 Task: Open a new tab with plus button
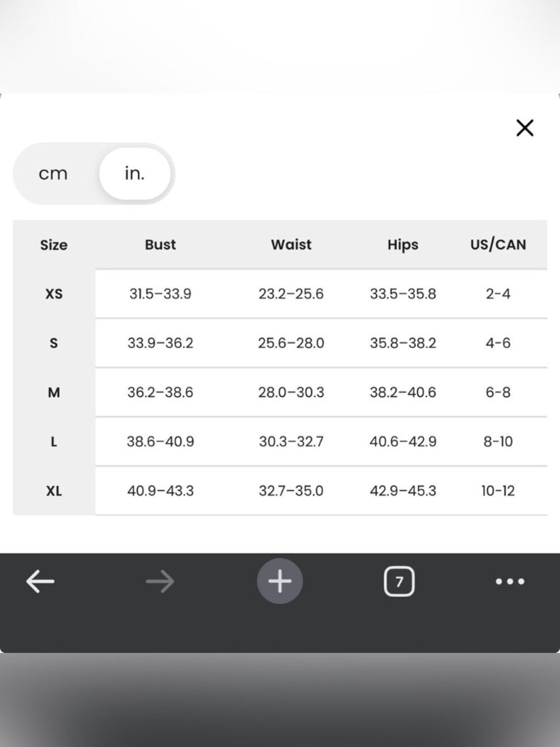(x=280, y=581)
